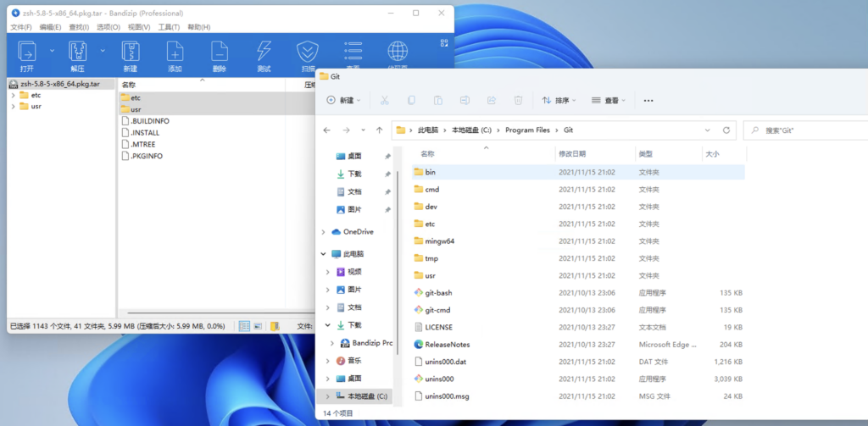Click the Rename icon in Explorer toolbar
868x426 pixels.
pyautogui.click(x=465, y=100)
